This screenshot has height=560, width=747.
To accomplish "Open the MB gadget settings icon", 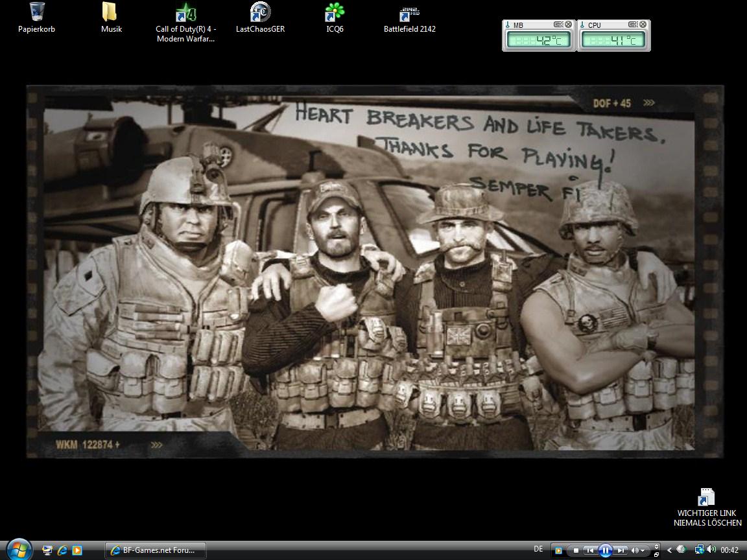I will (x=558, y=24).
